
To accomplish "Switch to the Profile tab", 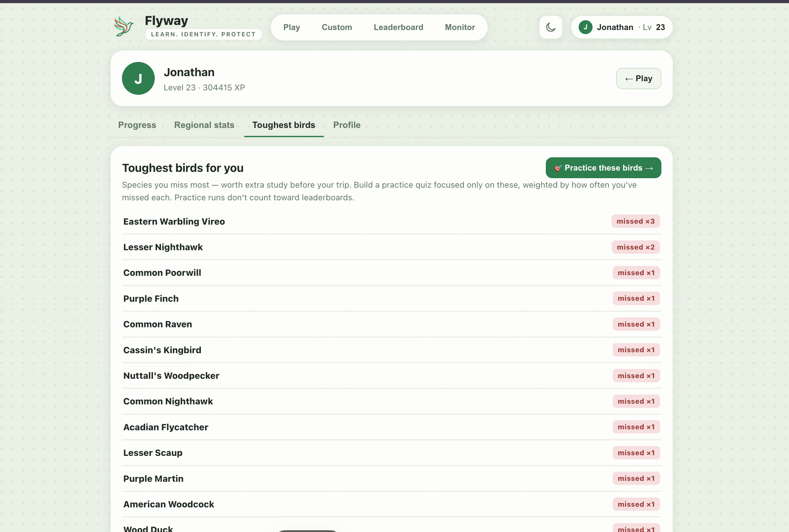I will click(347, 125).
